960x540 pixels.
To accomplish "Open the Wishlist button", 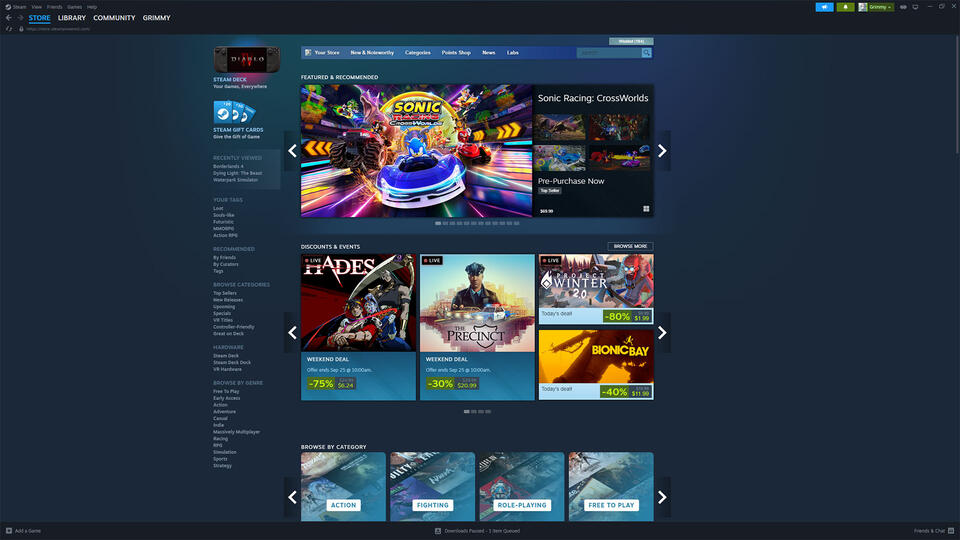I will tap(631, 41).
